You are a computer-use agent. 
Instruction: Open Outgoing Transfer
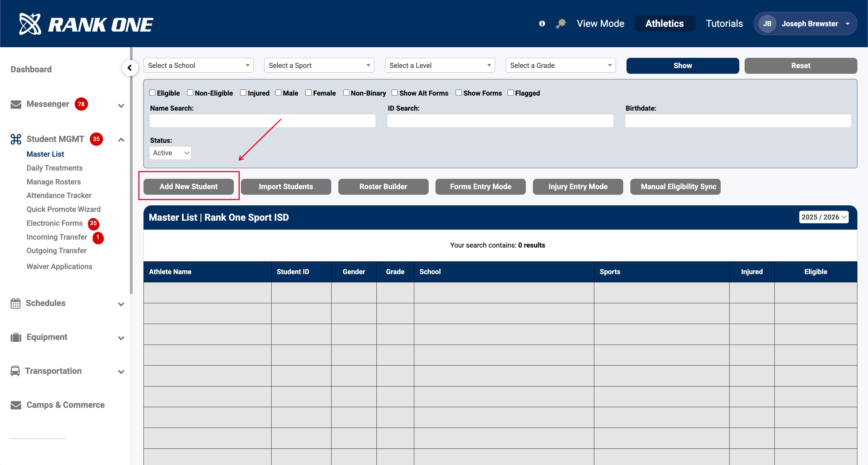57,251
